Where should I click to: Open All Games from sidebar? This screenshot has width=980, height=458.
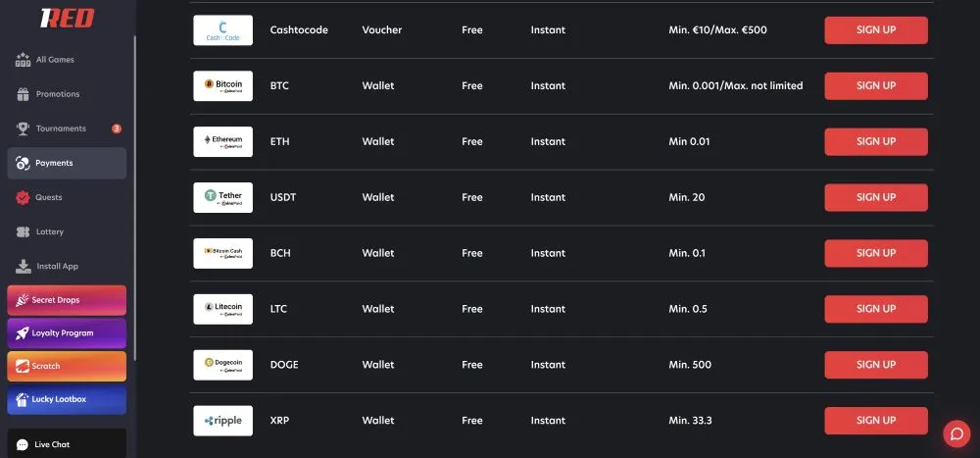67,60
